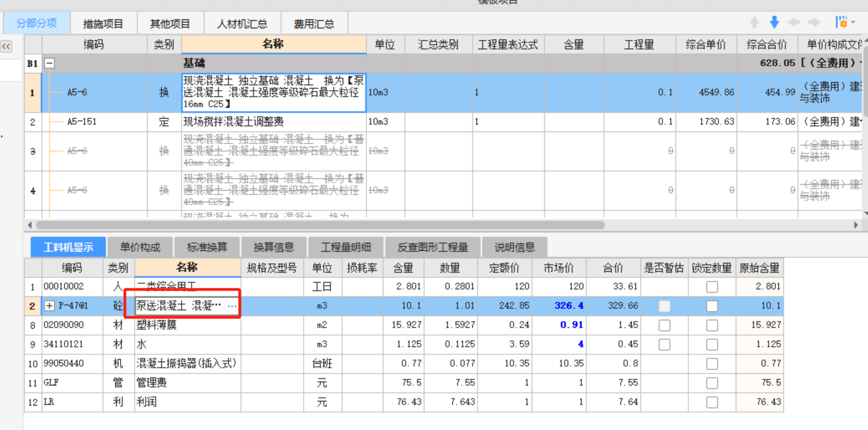Click the 名称 column header in upper table
The height and width of the screenshot is (430, 868).
pyautogui.click(x=274, y=45)
